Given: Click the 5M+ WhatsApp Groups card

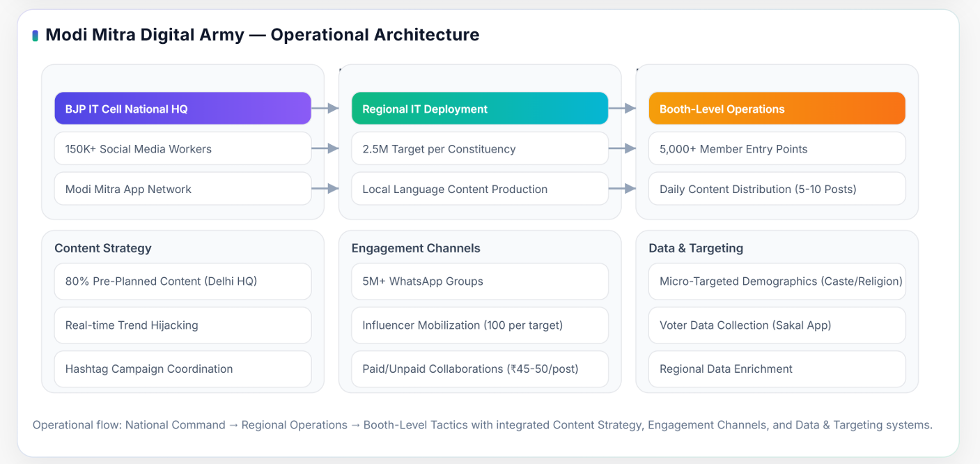Looking at the screenshot, I should click(479, 281).
